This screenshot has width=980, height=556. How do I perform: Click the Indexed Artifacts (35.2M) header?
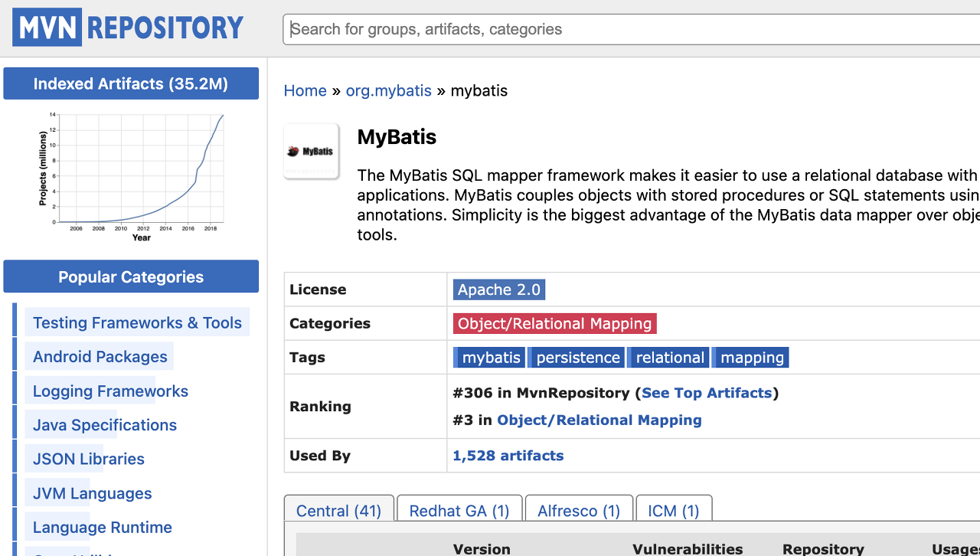(x=131, y=83)
